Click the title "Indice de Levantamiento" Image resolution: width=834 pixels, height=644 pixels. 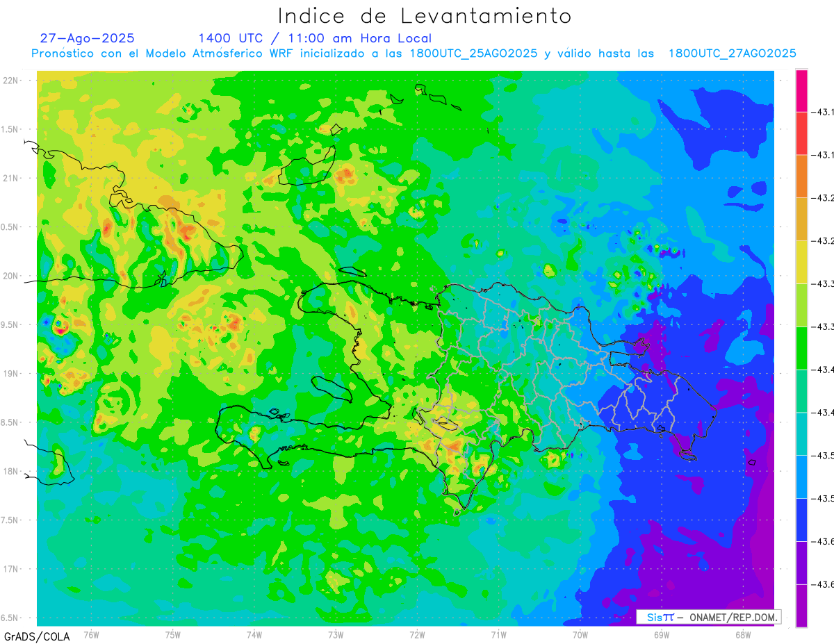pyautogui.click(x=425, y=15)
